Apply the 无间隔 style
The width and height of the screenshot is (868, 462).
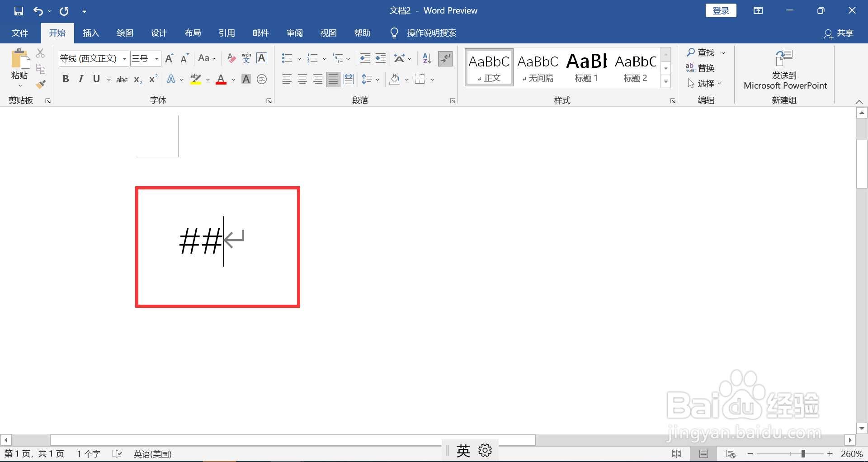point(538,67)
